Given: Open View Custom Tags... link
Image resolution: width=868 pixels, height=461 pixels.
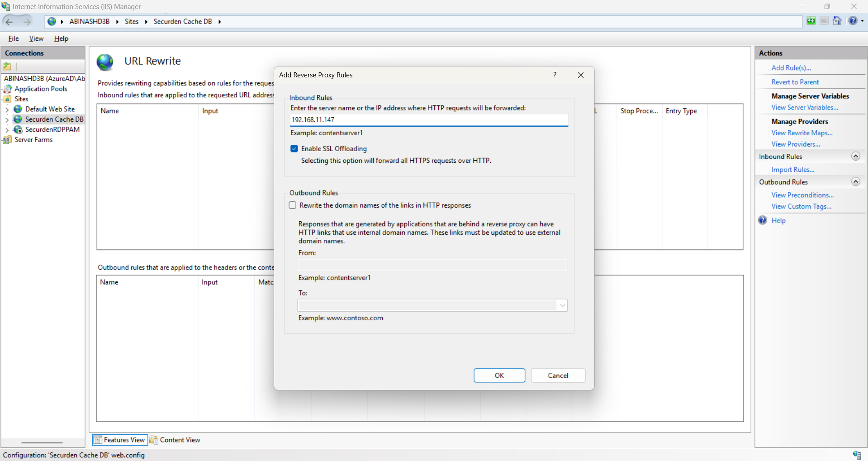Looking at the screenshot, I should click(x=802, y=206).
